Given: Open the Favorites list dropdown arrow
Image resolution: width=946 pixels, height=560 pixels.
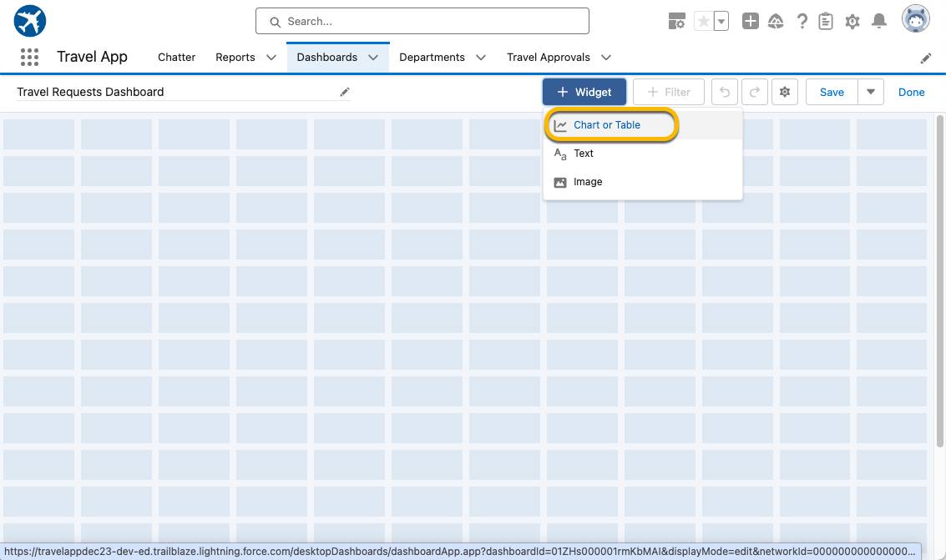Looking at the screenshot, I should tap(721, 21).
